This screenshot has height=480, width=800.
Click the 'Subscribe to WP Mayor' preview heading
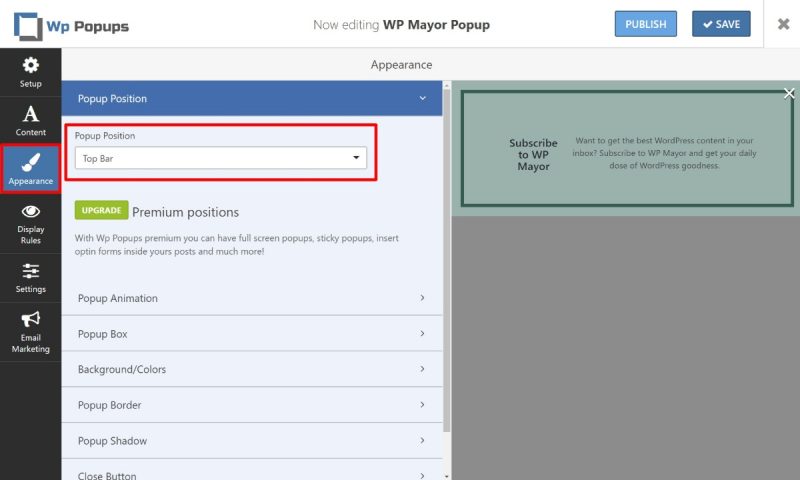[x=533, y=155]
